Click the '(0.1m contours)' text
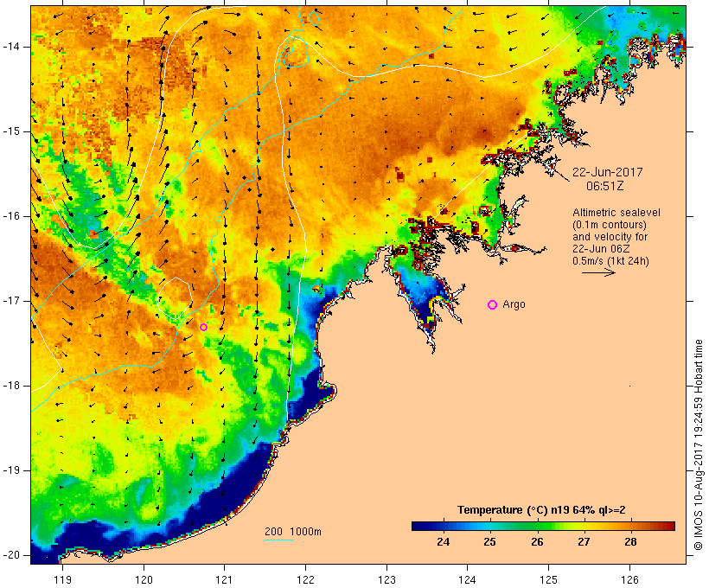 tap(609, 225)
